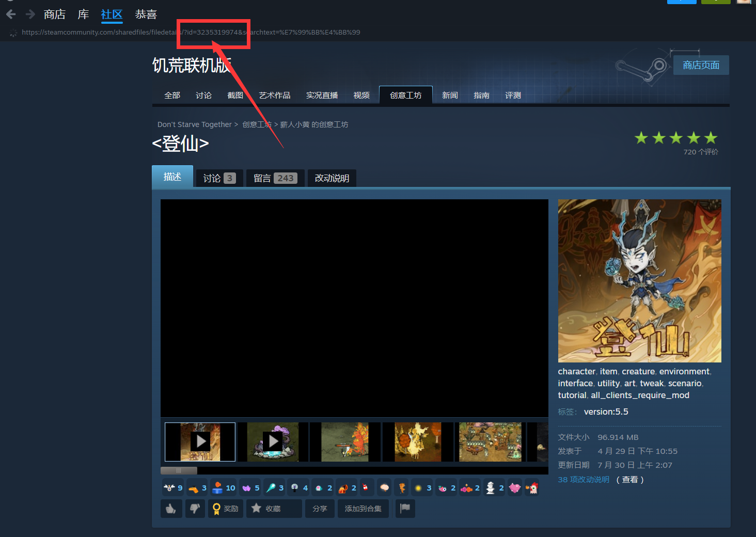Open 薪人小黄 的创意工坊 breadcrumb link
Image resolution: width=756 pixels, height=537 pixels.
(x=314, y=124)
